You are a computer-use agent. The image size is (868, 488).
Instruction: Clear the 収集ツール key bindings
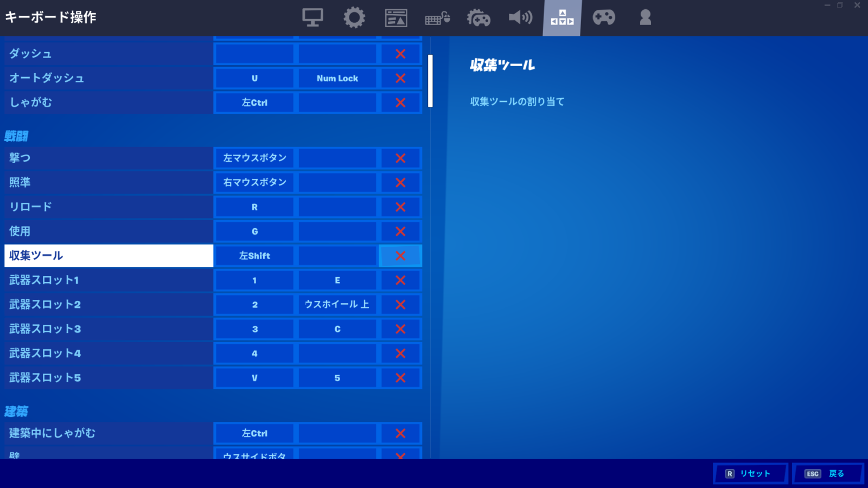(x=400, y=256)
